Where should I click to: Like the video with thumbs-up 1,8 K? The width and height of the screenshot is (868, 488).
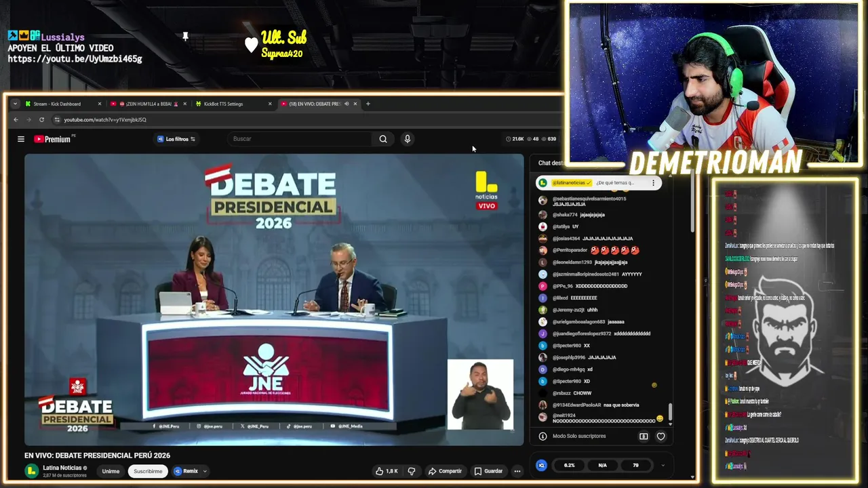387,471
